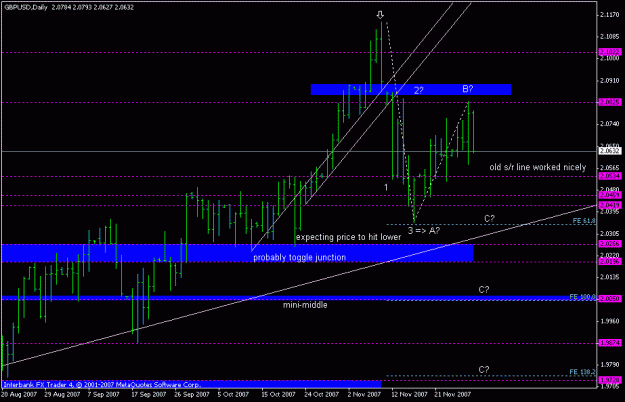Click the magenta 2.0196 price tag
The width and height of the screenshot is (625, 402).
tap(610, 262)
